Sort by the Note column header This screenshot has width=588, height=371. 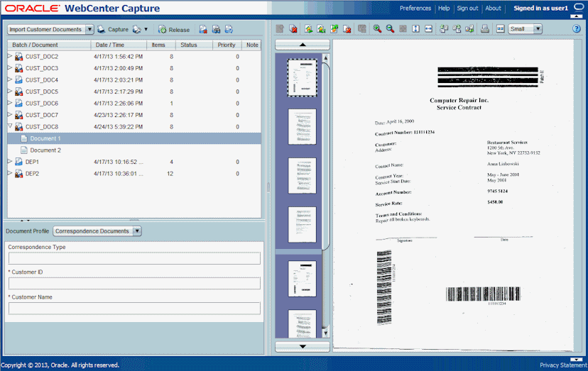click(x=251, y=45)
